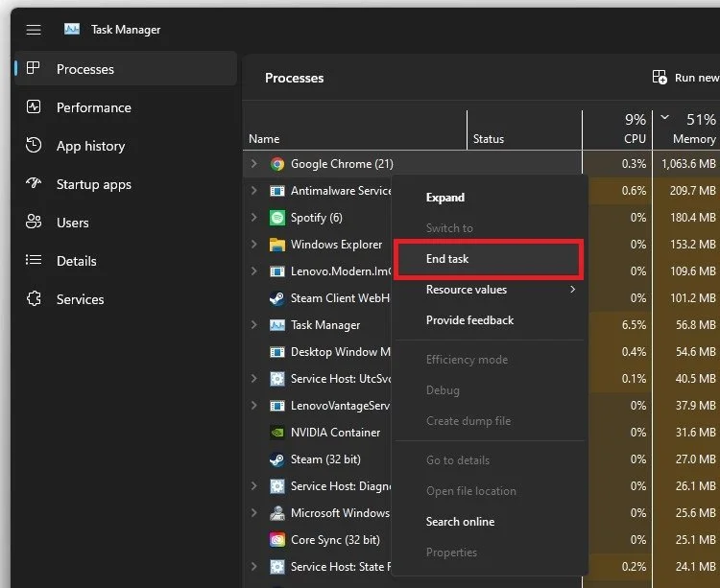Open the Performance tab in sidebar

(126, 106)
